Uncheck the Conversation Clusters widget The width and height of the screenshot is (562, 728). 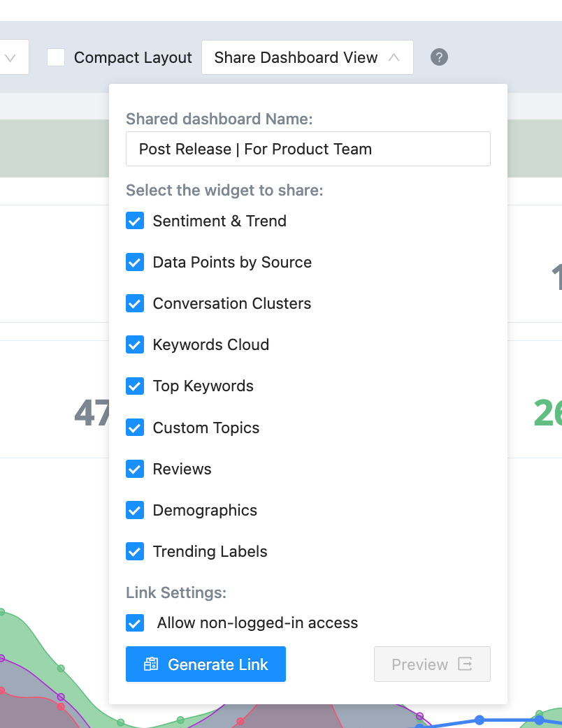coord(134,303)
